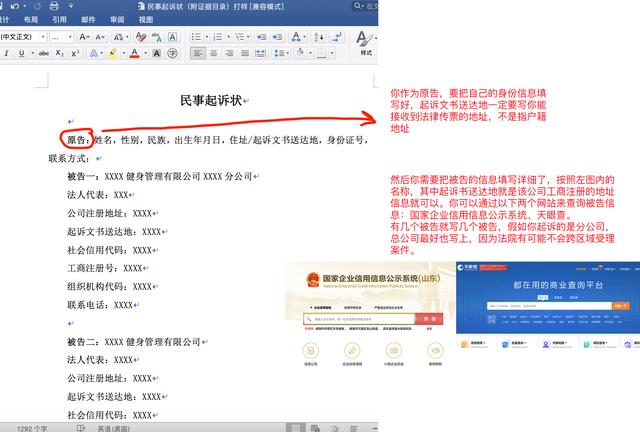Open the Undo history dropdown arrow

pyautogui.click(x=24, y=6)
